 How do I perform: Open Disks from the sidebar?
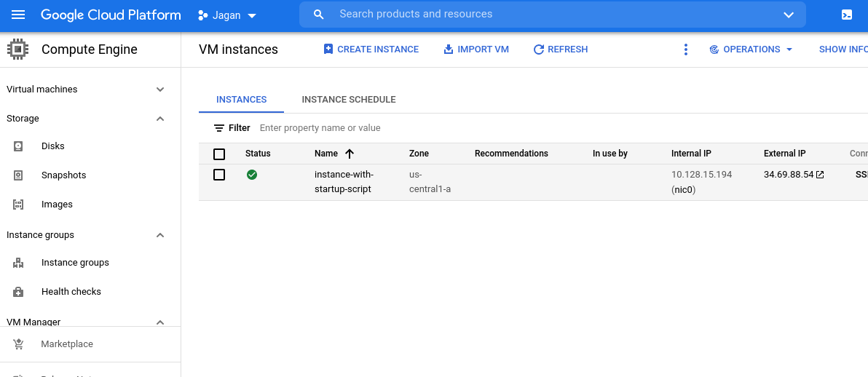(x=52, y=146)
